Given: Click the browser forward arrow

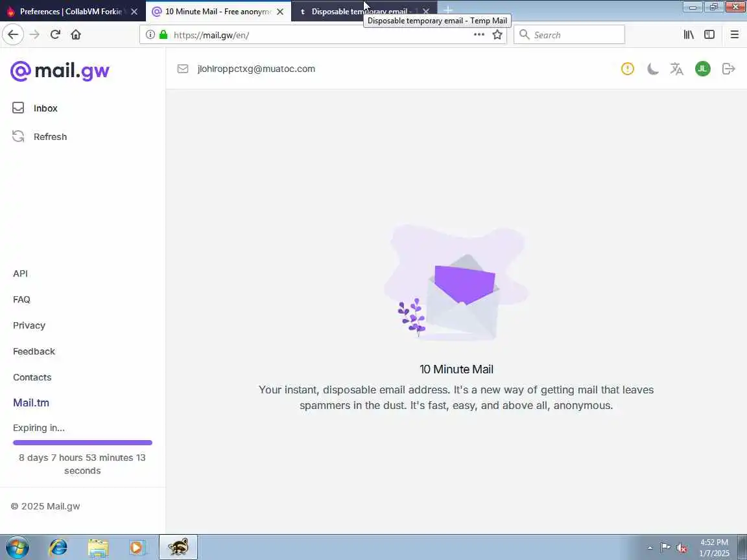Looking at the screenshot, I should (x=34, y=35).
